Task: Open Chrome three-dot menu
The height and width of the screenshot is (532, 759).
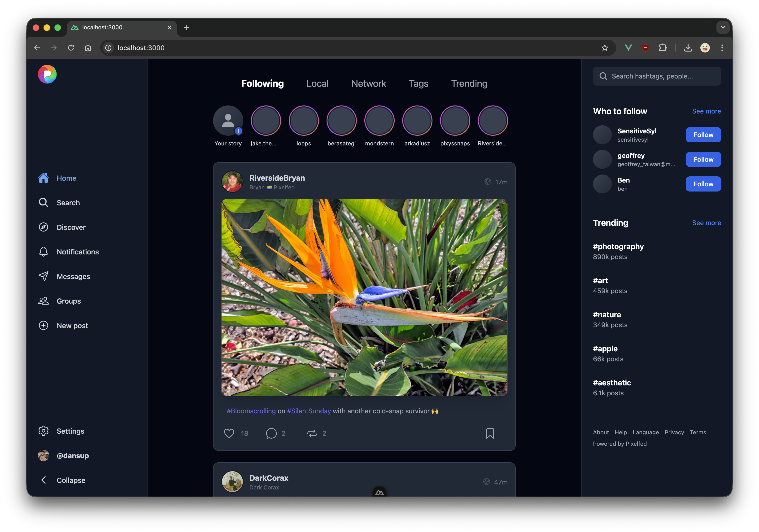Action: click(722, 48)
